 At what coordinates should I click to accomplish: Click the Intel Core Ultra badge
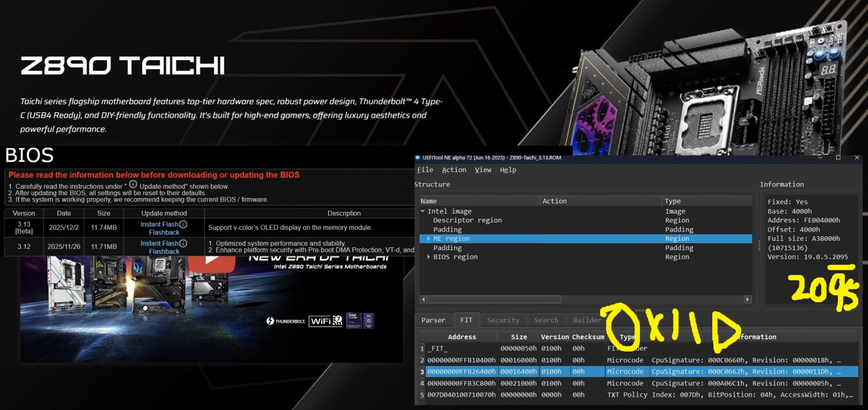coord(354,321)
